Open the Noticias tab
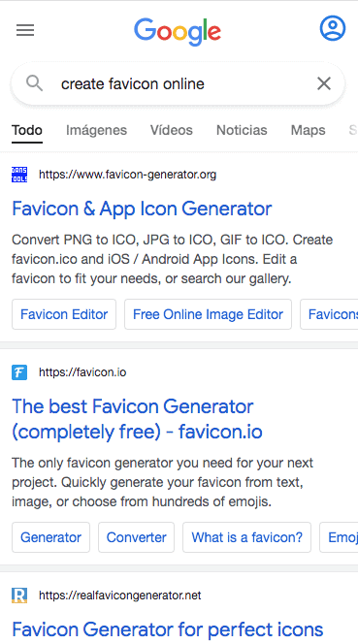 tap(242, 130)
